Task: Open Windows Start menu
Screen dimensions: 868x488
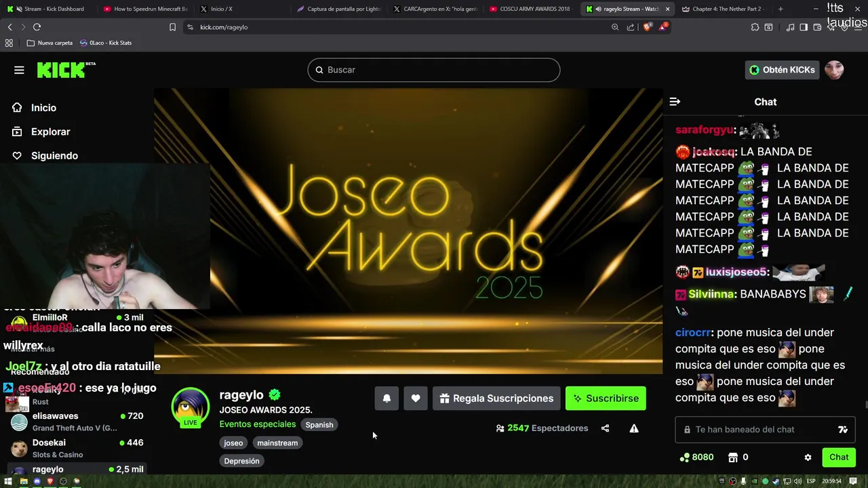Action: tap(9, 481)
